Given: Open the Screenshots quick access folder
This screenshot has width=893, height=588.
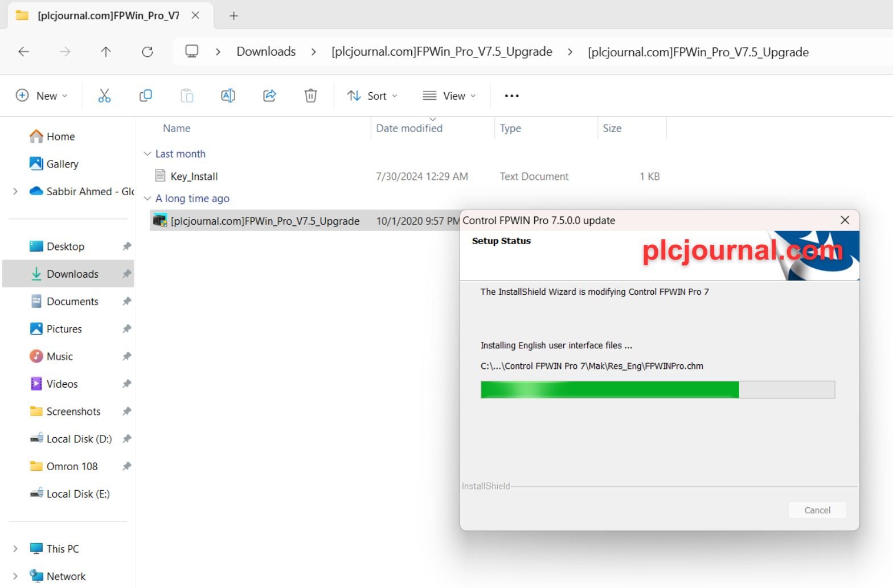Looking at the screenshot, I should point(65,411).
